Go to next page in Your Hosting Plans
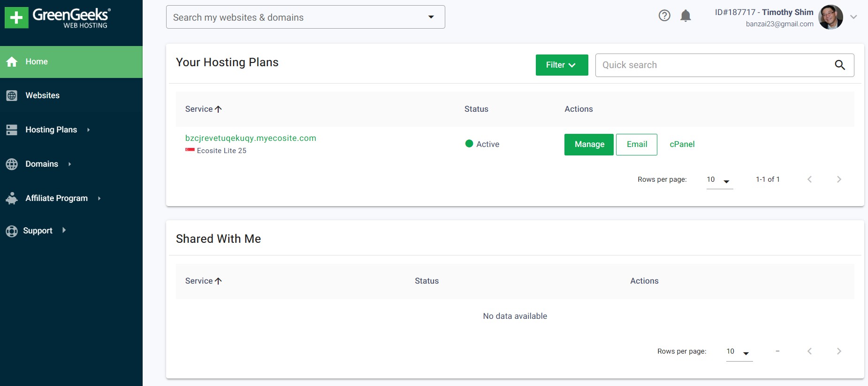 tap(839, 179)
